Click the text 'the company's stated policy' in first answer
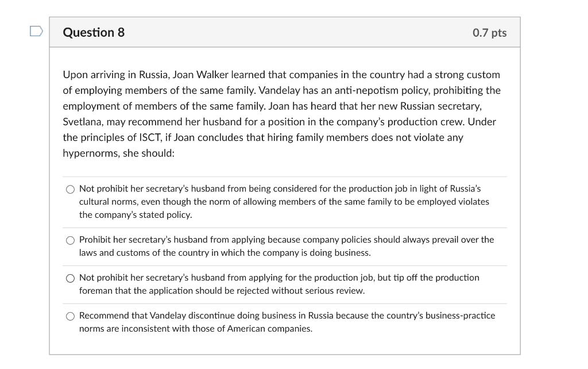The image size is (588, 369). 136,215
